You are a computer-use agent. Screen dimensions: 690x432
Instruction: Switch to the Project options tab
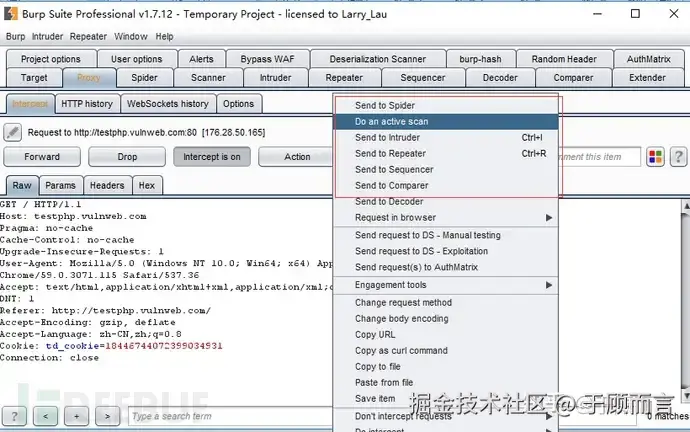tap(51, 59)
